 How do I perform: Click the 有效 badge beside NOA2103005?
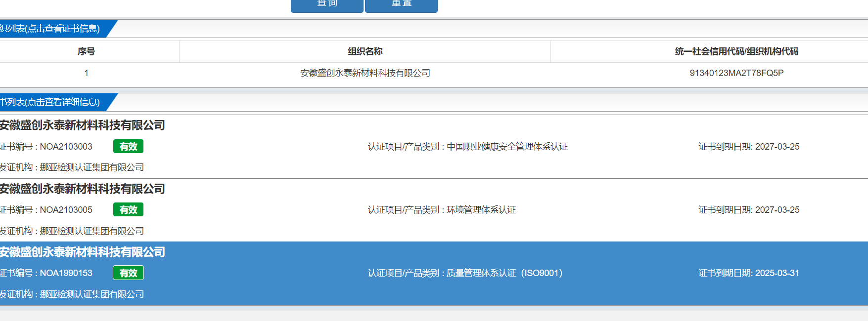[x=128, y=210]
